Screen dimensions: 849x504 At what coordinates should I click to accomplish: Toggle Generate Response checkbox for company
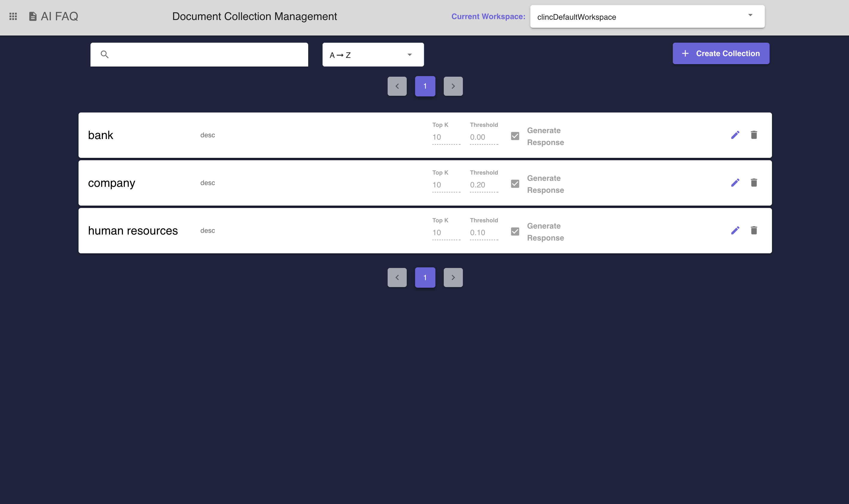pos(515,184)
